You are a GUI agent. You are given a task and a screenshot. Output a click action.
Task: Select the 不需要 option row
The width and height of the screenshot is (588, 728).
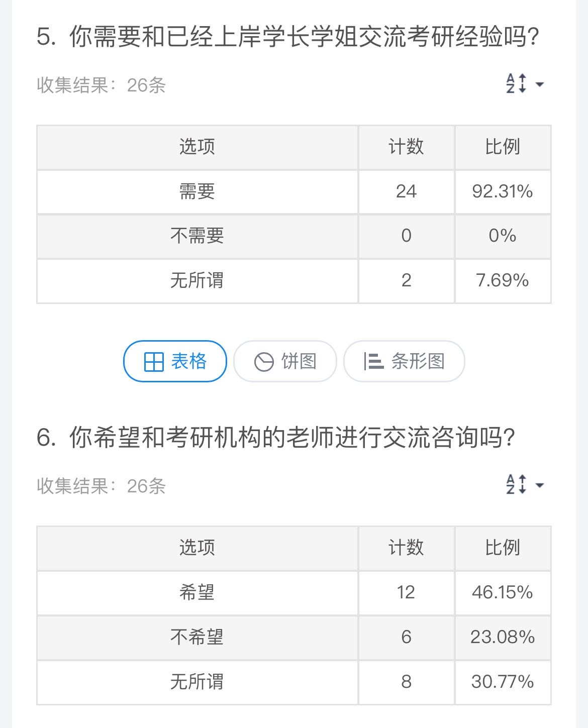click(x=294, y=236)
